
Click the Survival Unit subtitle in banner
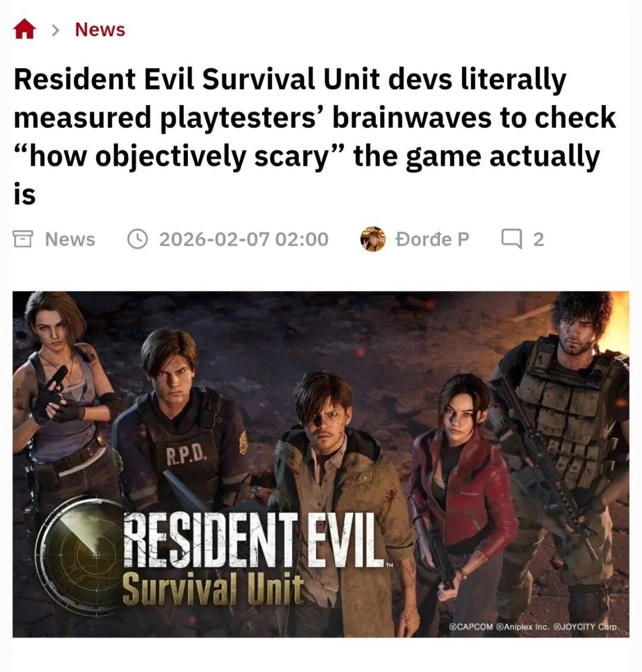point(213,589)
